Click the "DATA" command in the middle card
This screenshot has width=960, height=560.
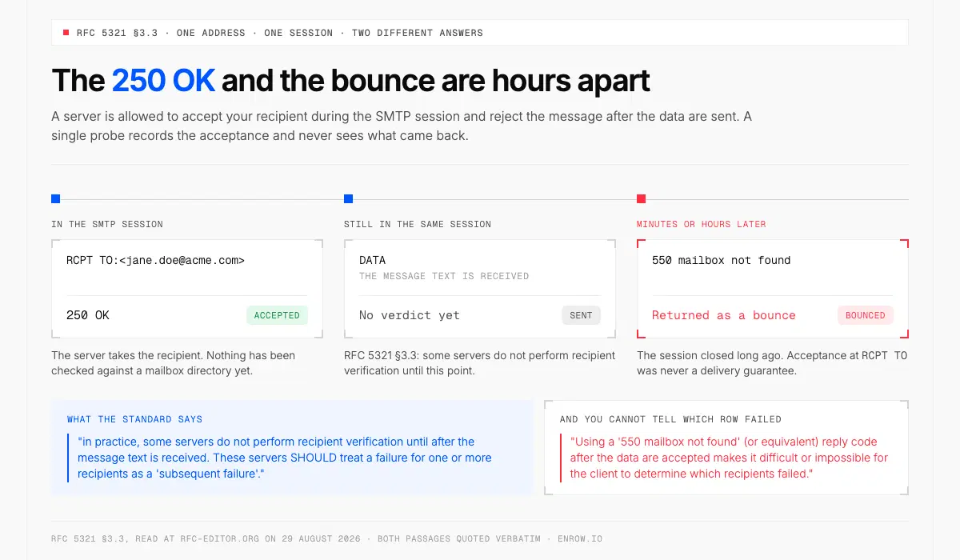tap(372, 260)
